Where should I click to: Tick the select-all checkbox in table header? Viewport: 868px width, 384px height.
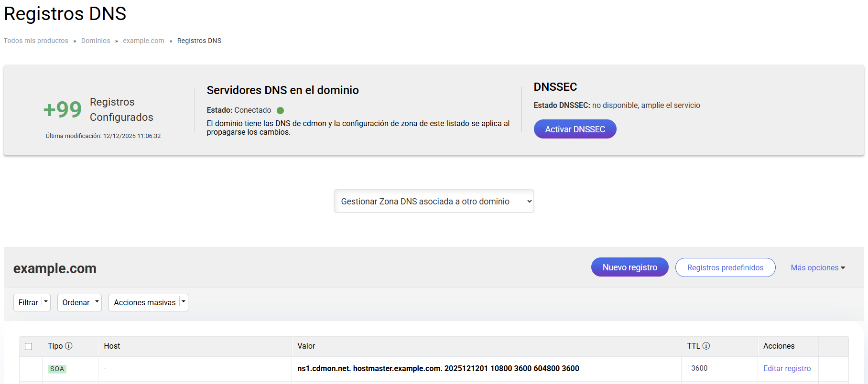pyautogui.click(x=29, y=346)
